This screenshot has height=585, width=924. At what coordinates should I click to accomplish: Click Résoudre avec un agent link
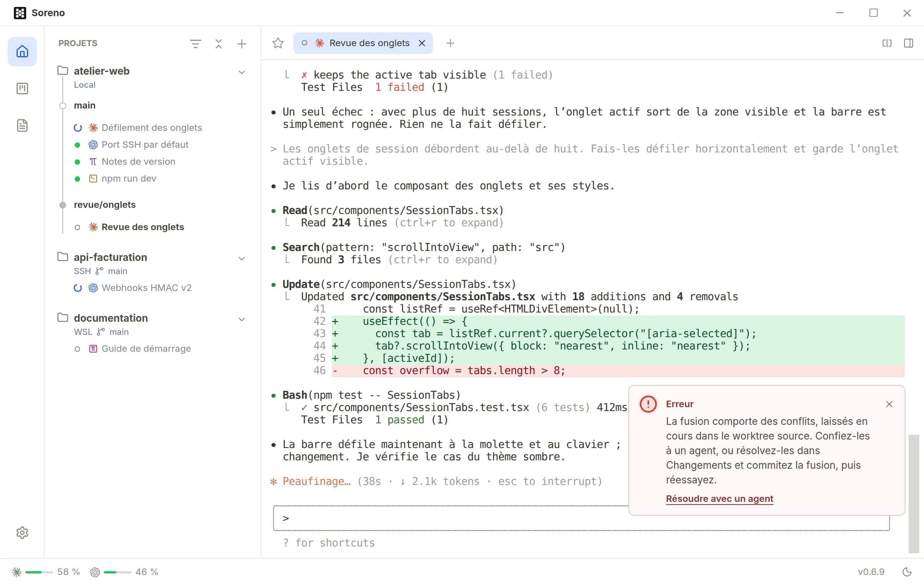pos(720,499)
